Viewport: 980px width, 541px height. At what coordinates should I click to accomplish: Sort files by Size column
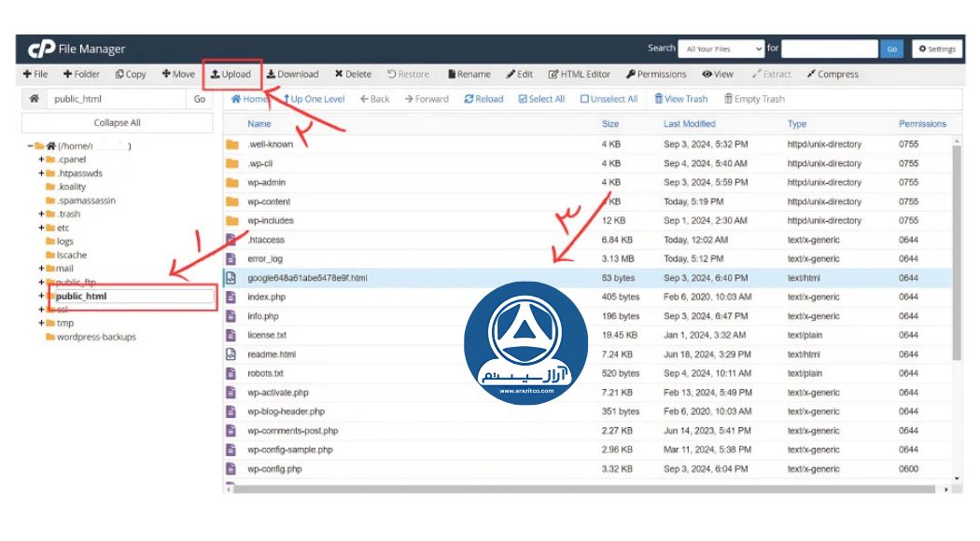[610, 124]
